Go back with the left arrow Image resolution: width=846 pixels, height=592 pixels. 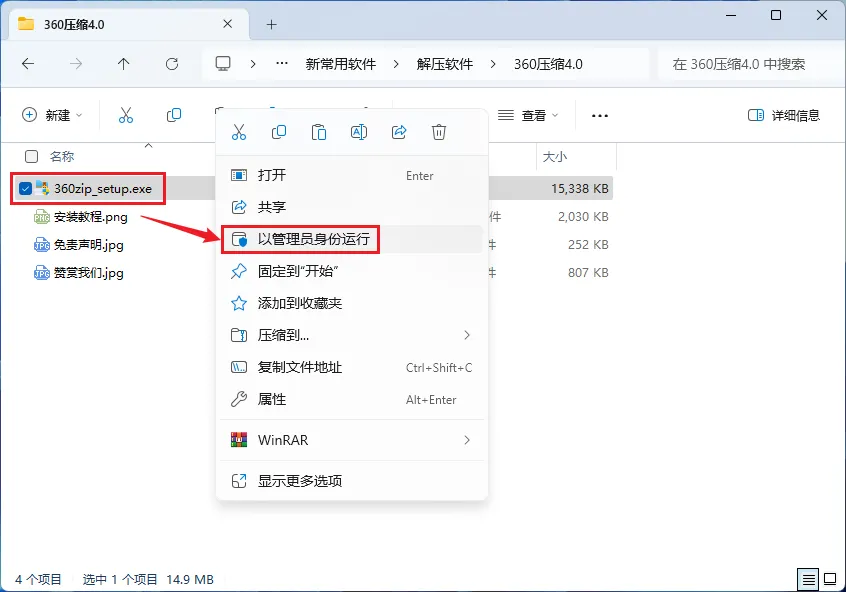(28, 64)
